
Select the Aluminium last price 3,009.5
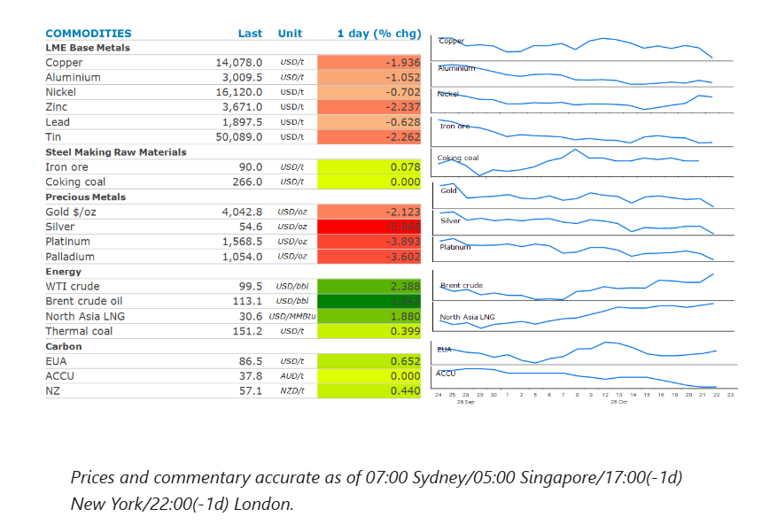242,77
